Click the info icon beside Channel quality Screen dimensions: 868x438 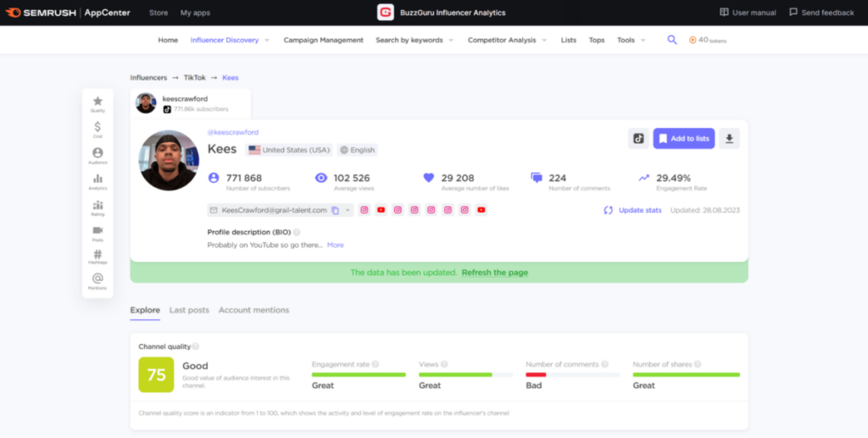(196, 347)
